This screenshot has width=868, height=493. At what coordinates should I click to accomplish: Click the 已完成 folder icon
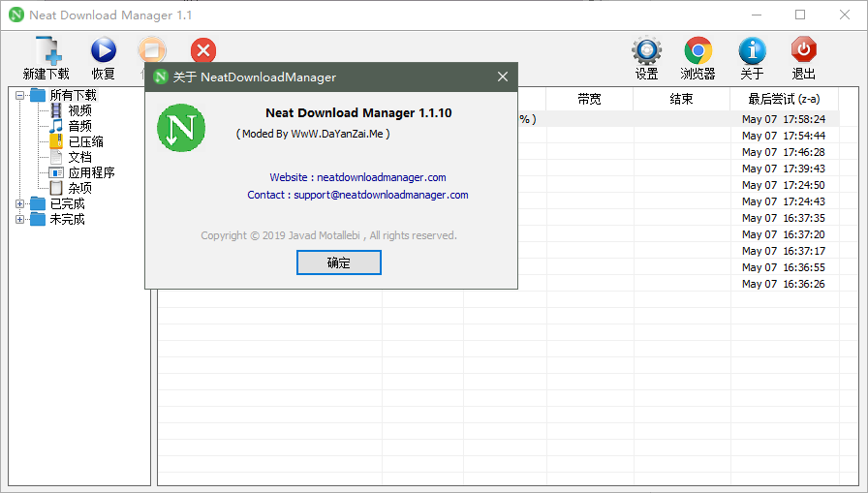tap(38, 203)
